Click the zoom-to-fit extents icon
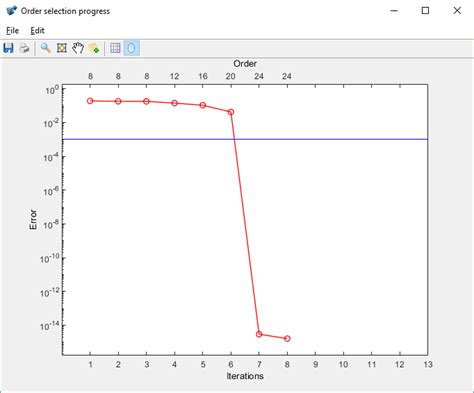Image resolution: width=474 pixels, height=393 pixels. 62,48
